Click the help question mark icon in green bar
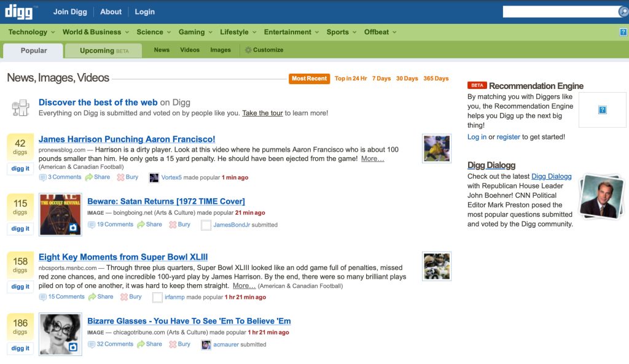Screen dimensions: 629x364 click(x=623, y=32)
